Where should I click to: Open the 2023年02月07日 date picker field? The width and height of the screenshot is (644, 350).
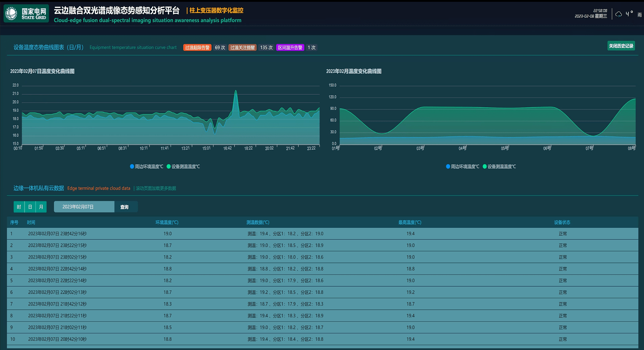84,207
